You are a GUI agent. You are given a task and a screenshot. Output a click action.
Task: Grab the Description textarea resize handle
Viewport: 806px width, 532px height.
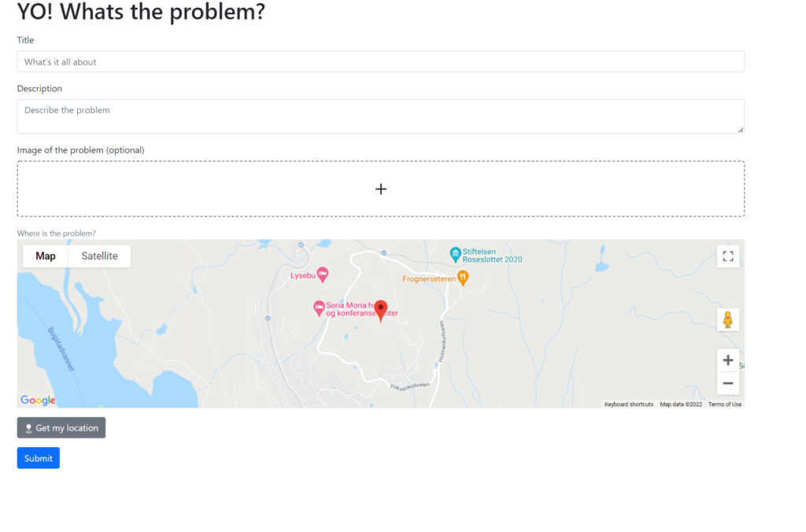741,130
